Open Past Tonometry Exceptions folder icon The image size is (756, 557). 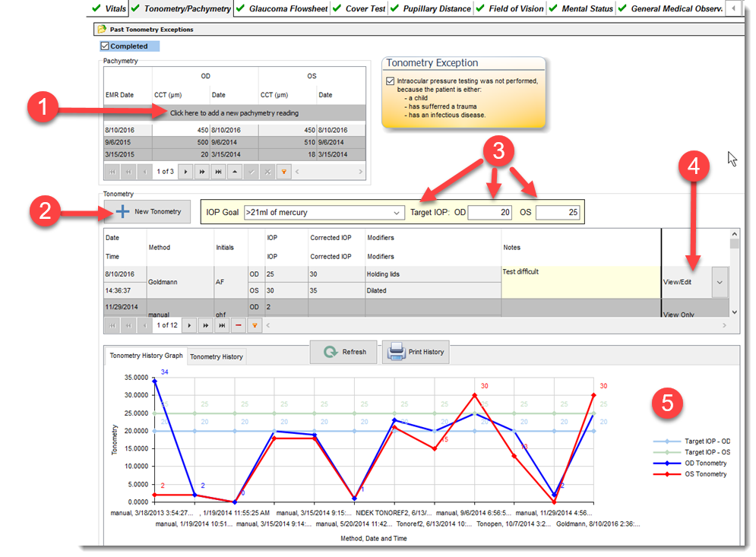[101, 30]
